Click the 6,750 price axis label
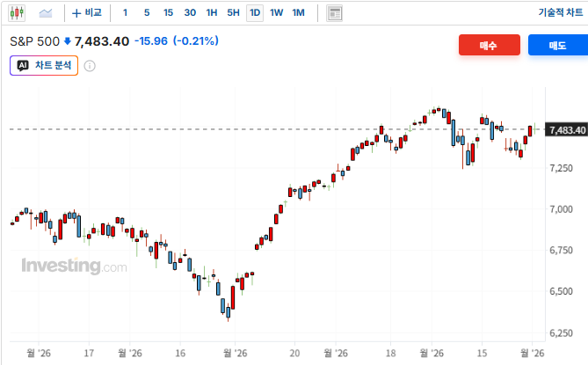Viewport: 588px width, 365px height. [x=561, y=250]
